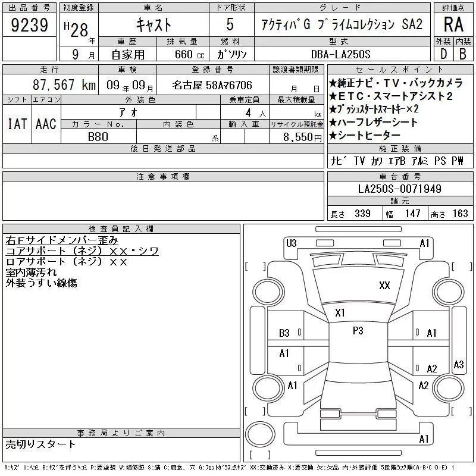Click the RA evaluation score
Screen dimensions: 476x476
453,24
